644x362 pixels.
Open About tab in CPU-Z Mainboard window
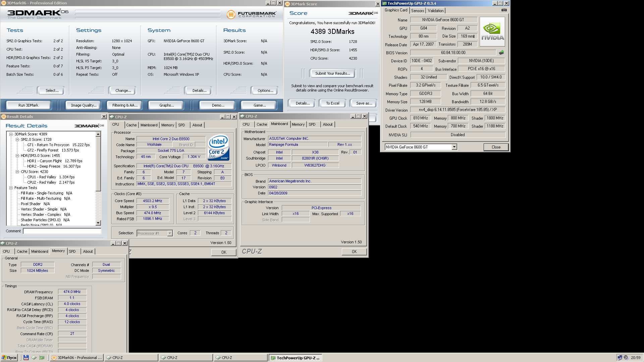pyautogui.click(x=328, y=124)
